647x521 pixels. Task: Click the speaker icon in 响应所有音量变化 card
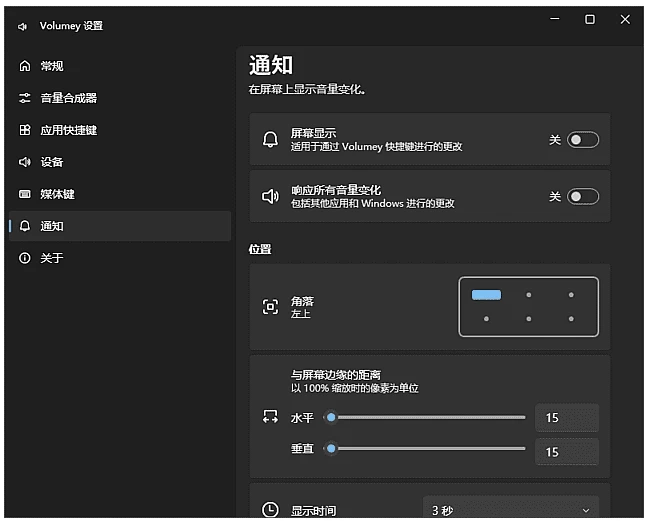pyautogui.click(x=270, y=197)
